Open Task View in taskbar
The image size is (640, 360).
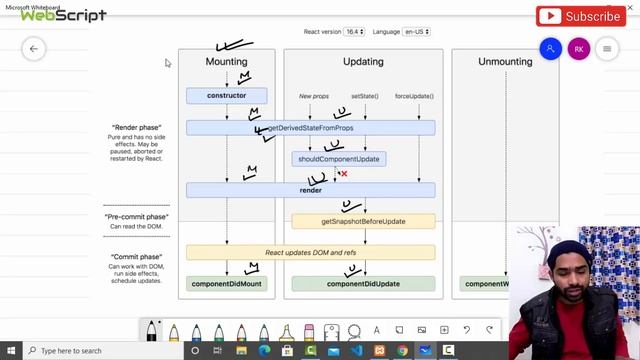(x=218, y=351)
